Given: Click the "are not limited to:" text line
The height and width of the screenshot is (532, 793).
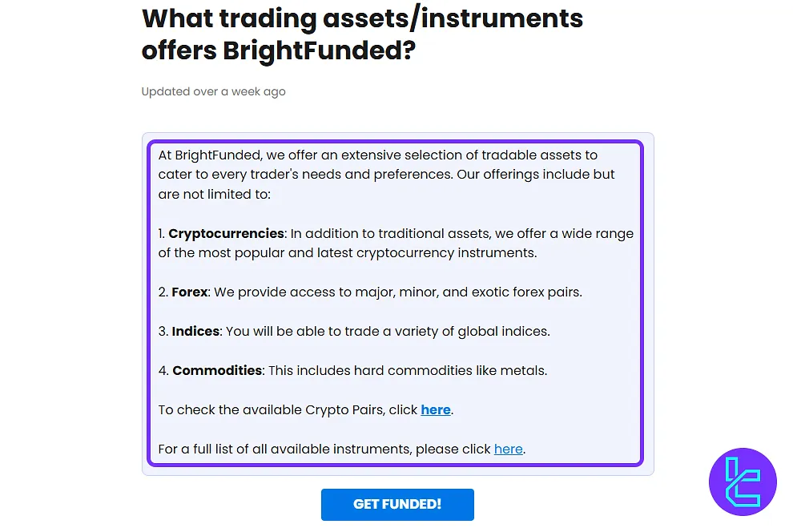Looking at the screenshot, I should [x=215, y=194].
